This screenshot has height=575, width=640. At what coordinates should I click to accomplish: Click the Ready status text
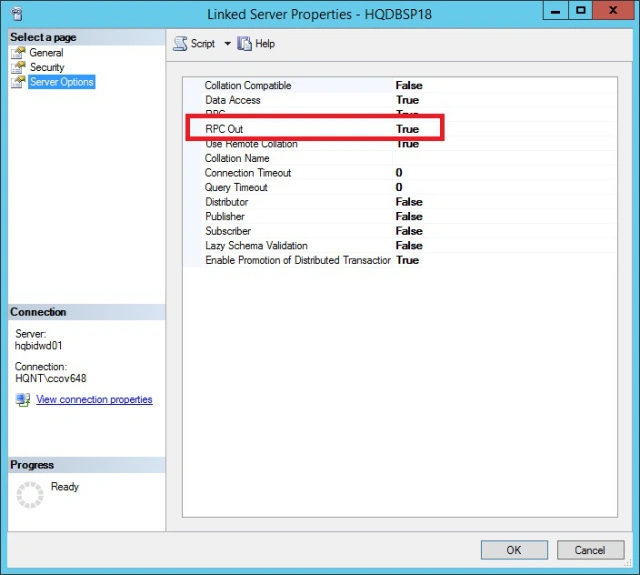coord(64,487)
